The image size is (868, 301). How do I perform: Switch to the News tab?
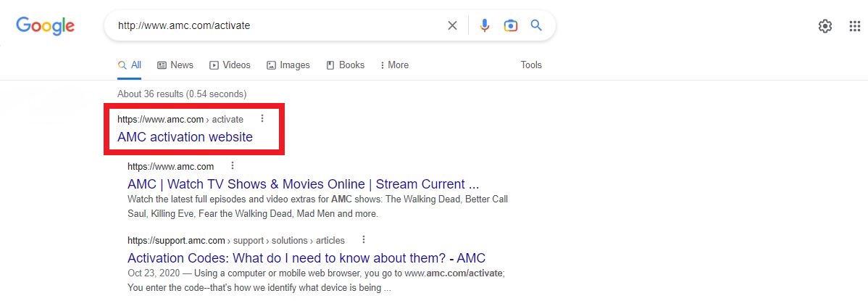pos(175,65)
